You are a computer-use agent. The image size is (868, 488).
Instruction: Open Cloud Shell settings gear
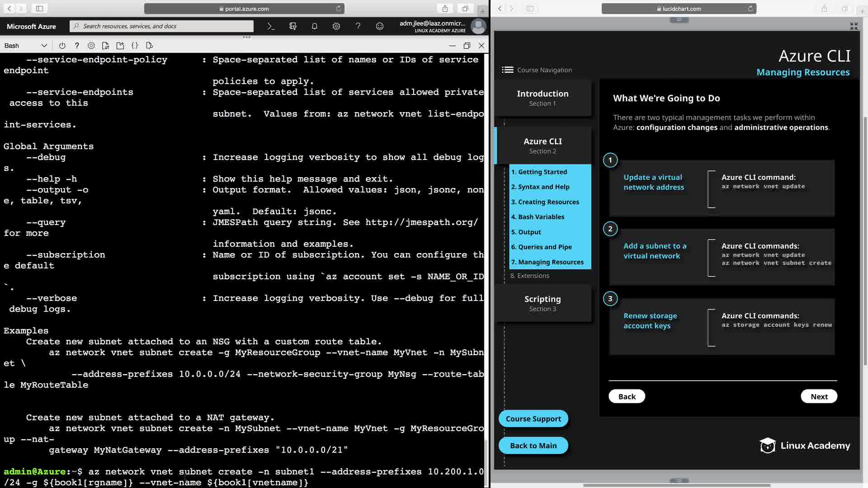(x=91, y=46)
